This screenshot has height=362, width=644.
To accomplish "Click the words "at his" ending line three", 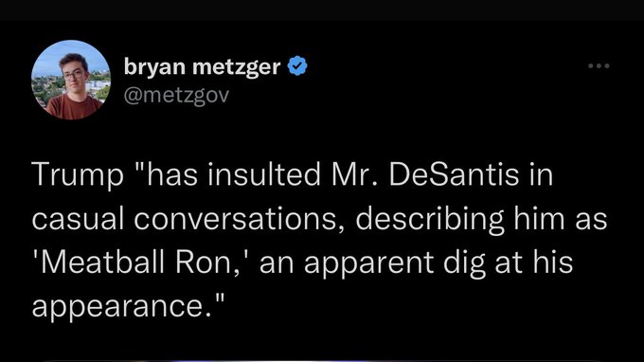I will pos(533,262).
